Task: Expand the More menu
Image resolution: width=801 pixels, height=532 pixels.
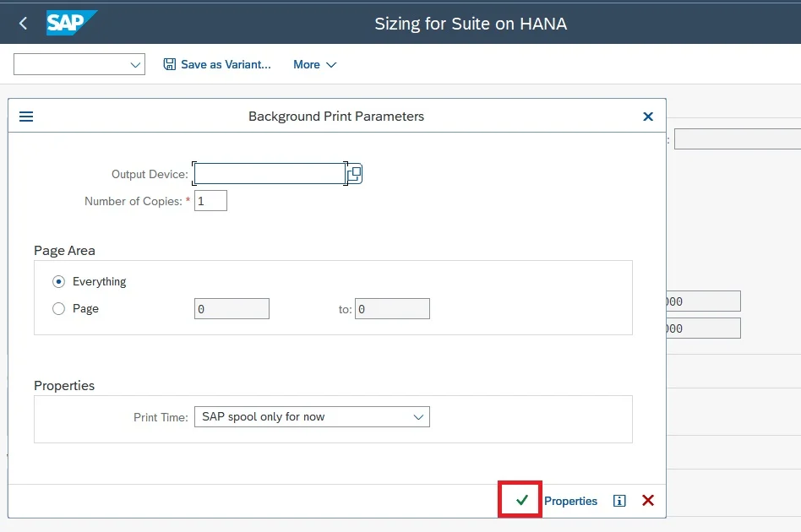Action: coord(314,64)
